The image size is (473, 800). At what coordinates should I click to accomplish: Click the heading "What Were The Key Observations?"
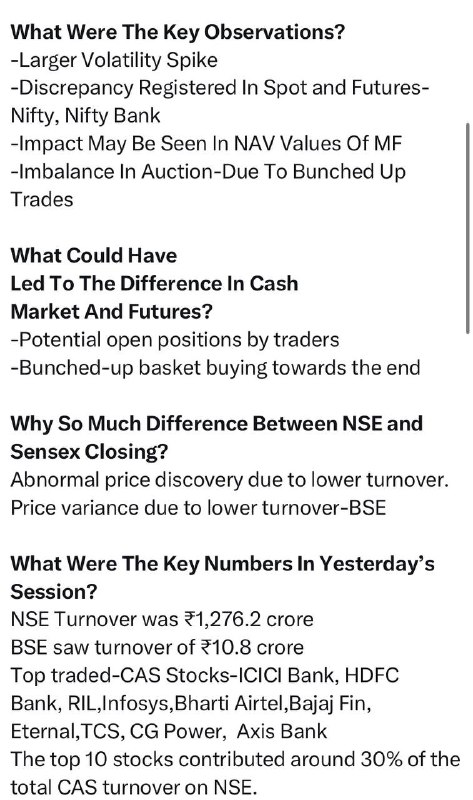[178, 32]
